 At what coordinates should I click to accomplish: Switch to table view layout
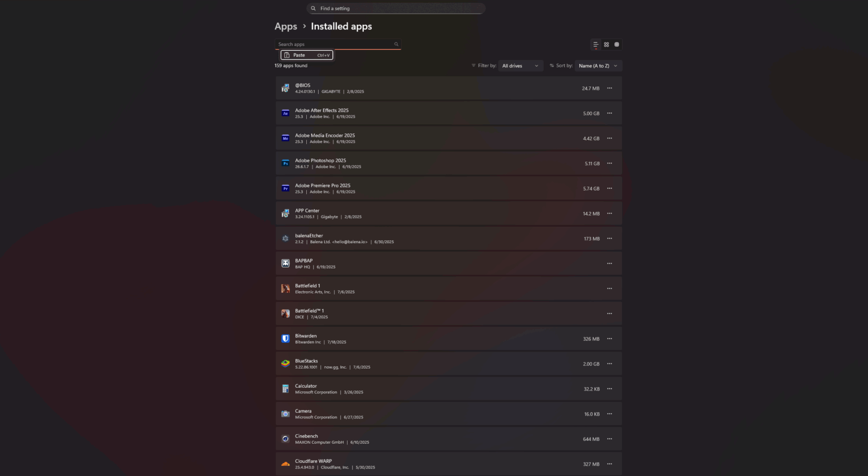617,44
